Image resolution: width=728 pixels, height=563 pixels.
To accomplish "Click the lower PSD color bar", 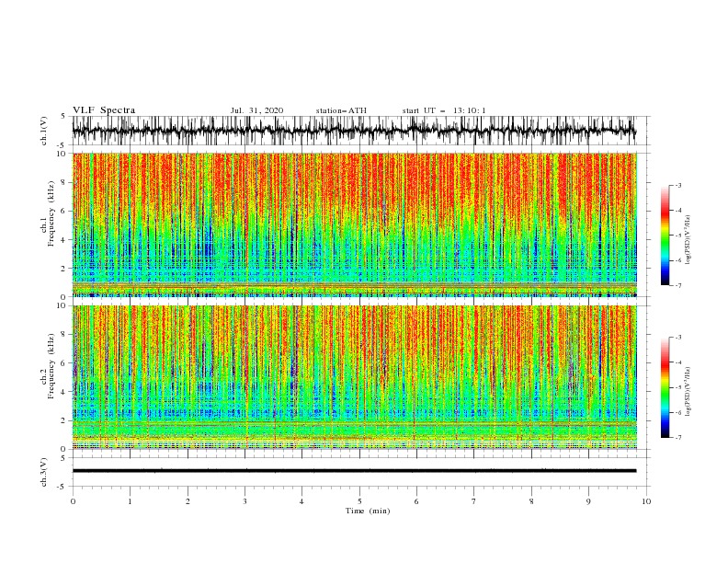I will click(x=665, y=387).
